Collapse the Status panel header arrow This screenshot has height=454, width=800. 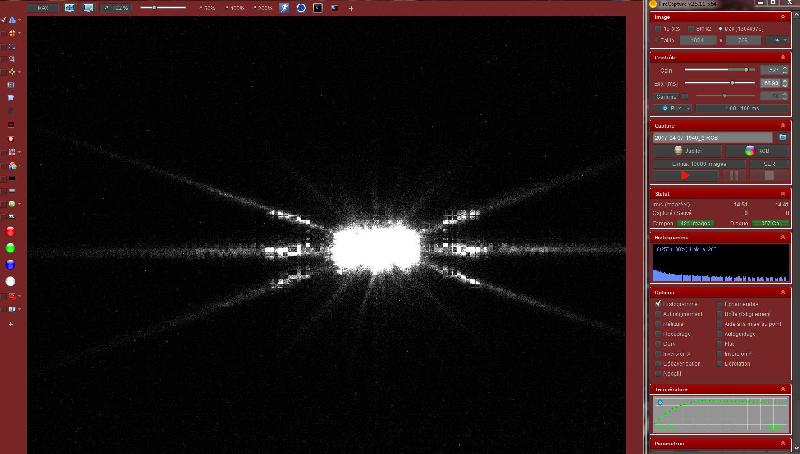click(x=783, y=194)
